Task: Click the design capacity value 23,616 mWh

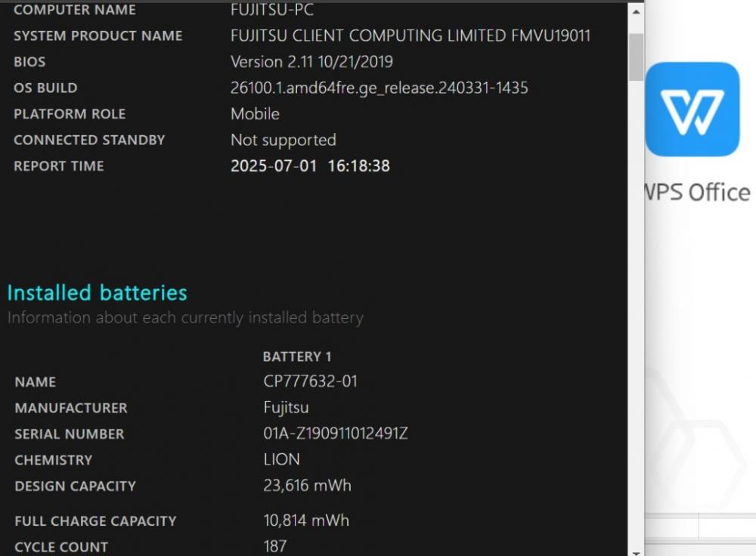Action: (307, 485)
